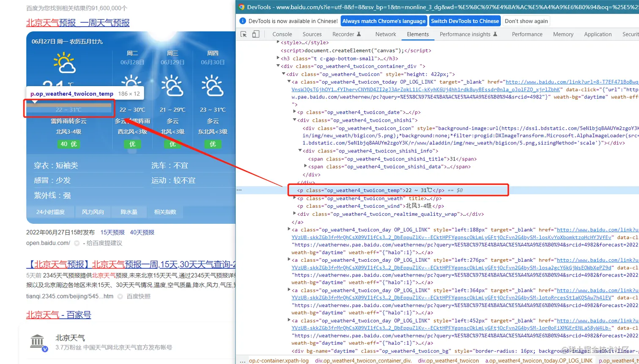The height and width of the screenshot is (364, 639).
Task: Click Switch DevTools to Chinese button
Action: 465,21
